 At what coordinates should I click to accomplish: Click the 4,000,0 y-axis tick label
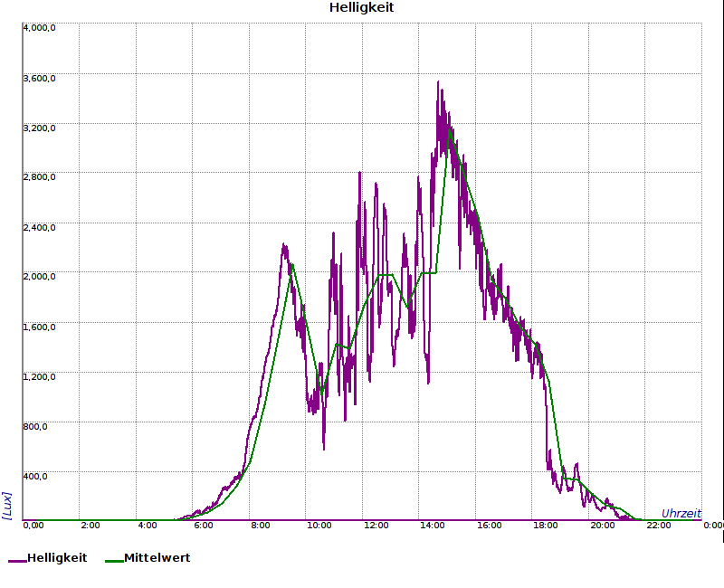click(x=40, y=28)
